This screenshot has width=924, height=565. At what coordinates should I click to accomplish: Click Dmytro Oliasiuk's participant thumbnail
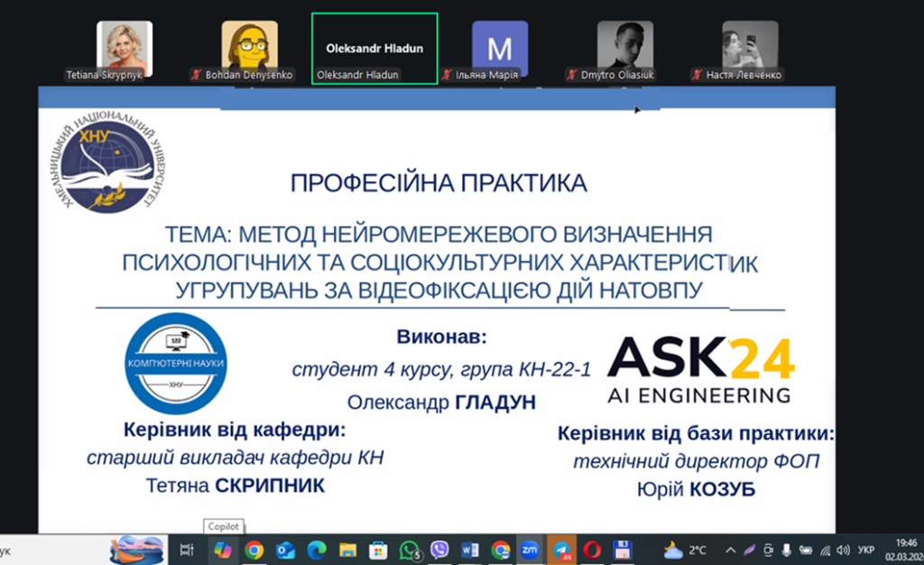pyautogui.click(x=625, y=49)
